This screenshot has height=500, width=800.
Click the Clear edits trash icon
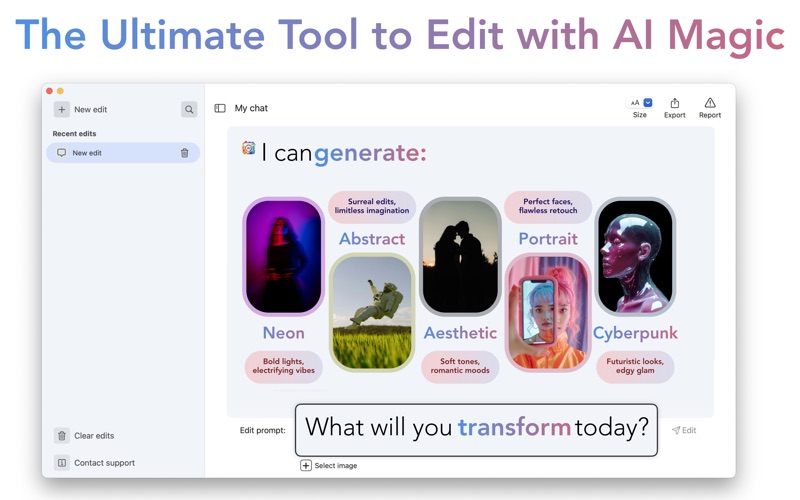[x=61, y=436]
